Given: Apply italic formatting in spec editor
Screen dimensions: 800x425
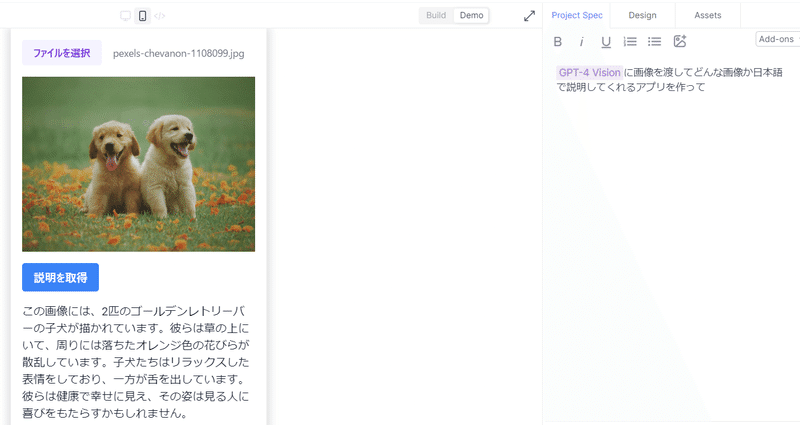Looking at the screenshot, I should (582, 42).
